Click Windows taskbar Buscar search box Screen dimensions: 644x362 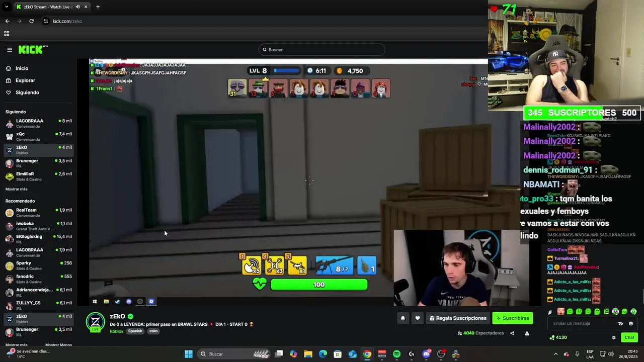232,354
